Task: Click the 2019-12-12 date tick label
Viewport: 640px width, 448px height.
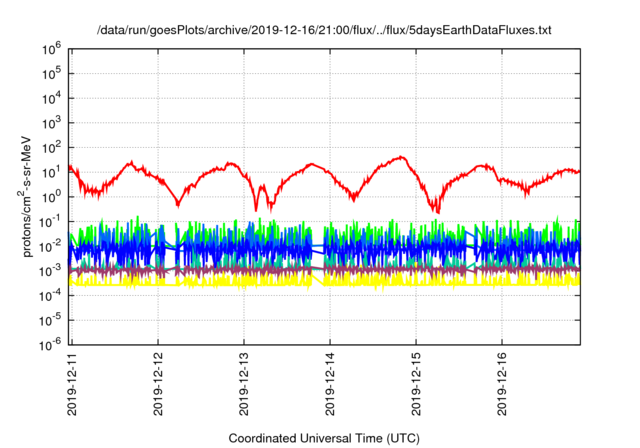Action: (x=158, y=384)
